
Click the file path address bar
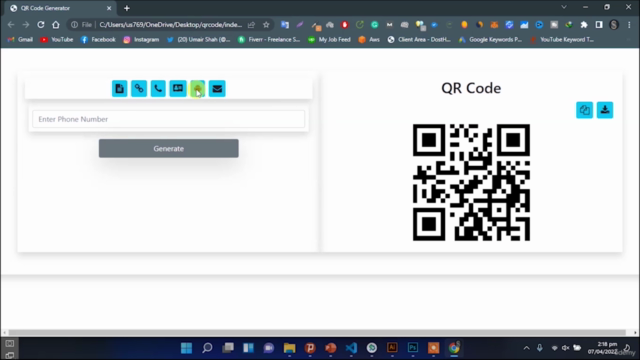[x=171, y=25]
